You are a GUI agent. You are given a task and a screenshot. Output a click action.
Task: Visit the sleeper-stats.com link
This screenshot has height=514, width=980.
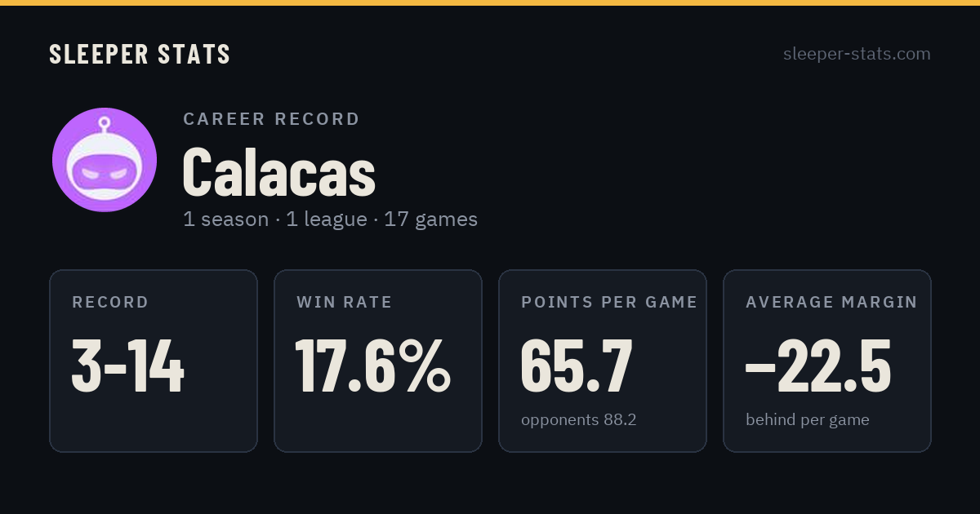pos(857,54)
